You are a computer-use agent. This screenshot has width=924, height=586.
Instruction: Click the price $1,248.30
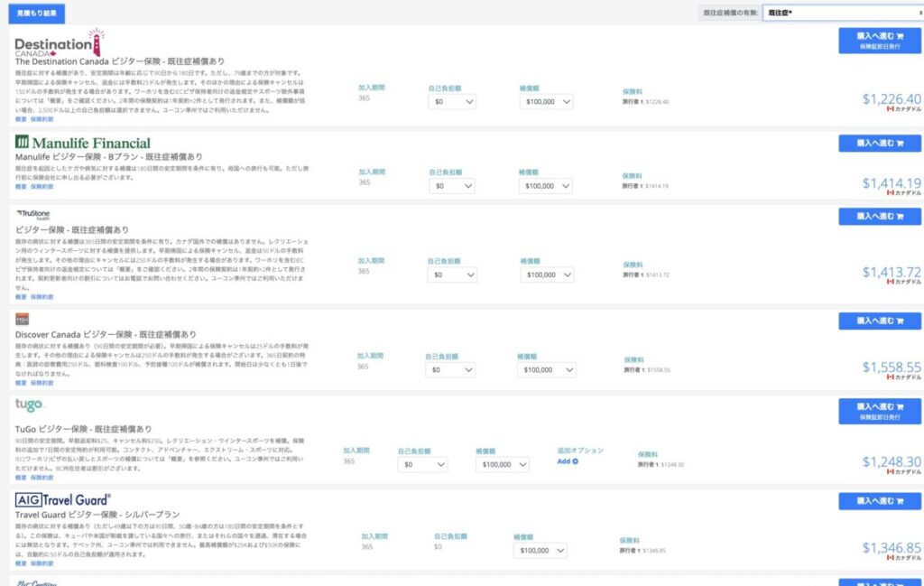click(x=891, y=461)
